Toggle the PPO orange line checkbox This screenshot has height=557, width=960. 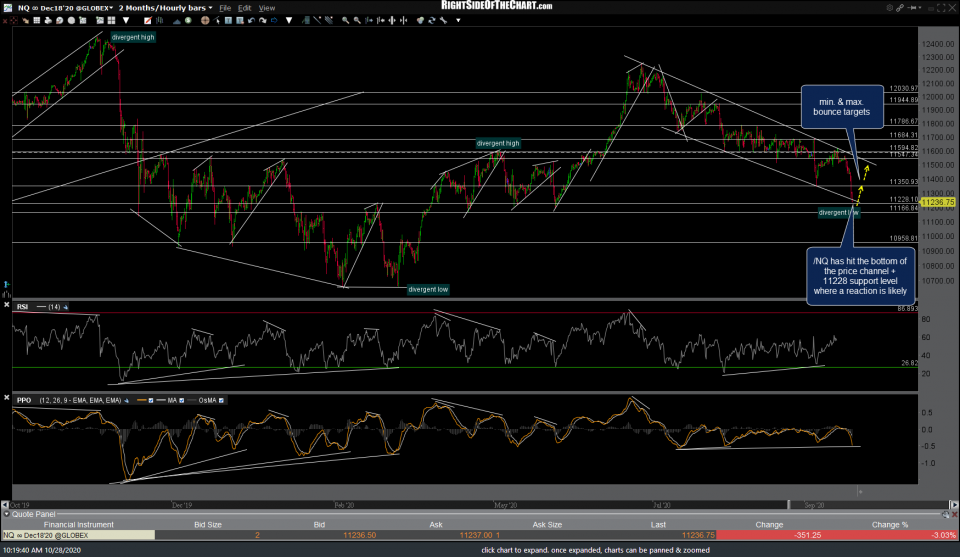(151, 400)
